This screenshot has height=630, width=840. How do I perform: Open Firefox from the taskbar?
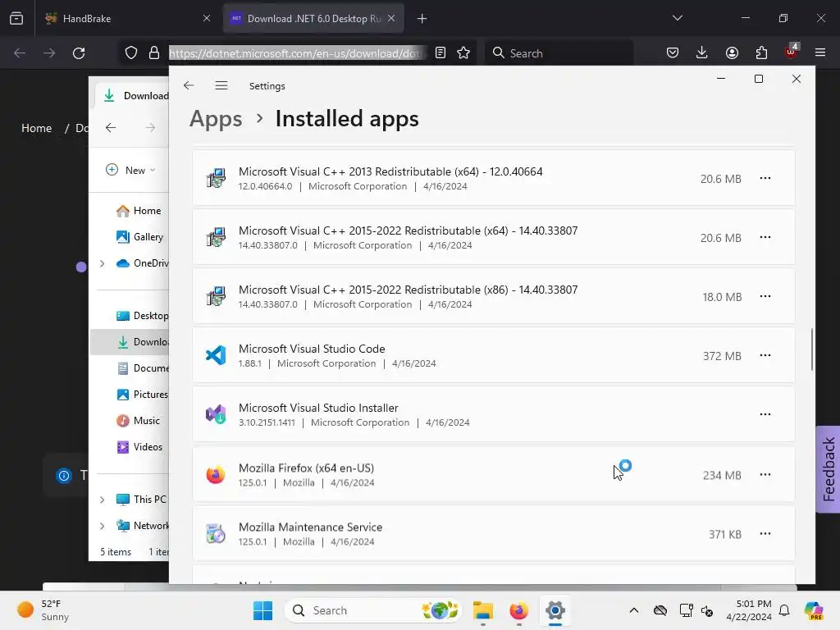pos(518,610)
